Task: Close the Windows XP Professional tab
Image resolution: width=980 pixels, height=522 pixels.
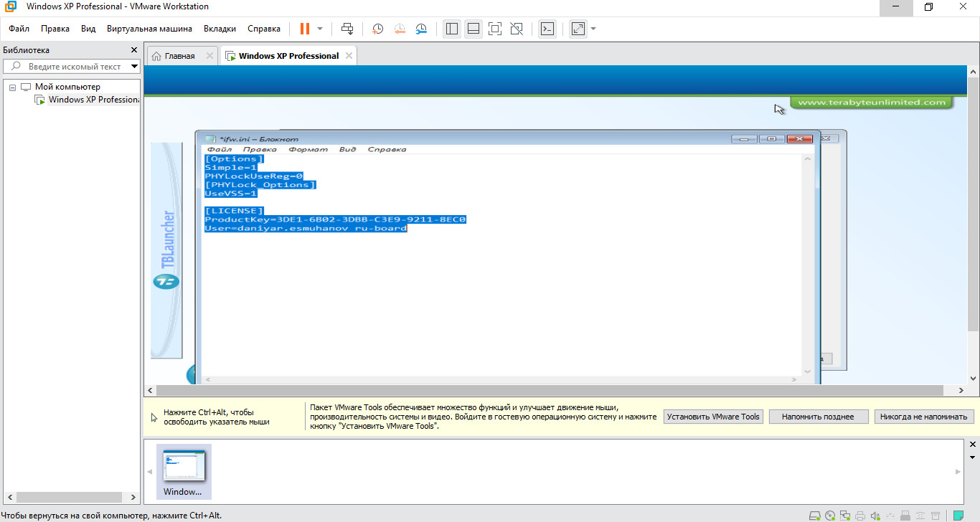Action: pyautogui.click(x=349, y=56)
